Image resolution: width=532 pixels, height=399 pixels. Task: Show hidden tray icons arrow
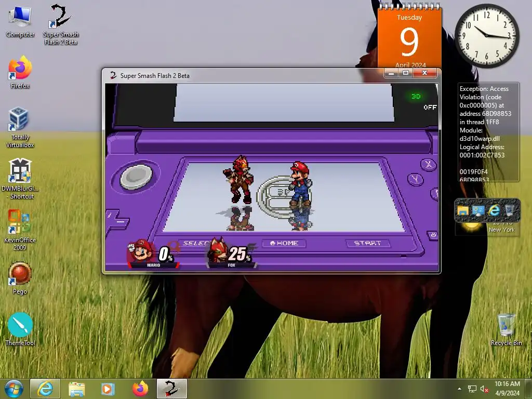pos(459,389)
